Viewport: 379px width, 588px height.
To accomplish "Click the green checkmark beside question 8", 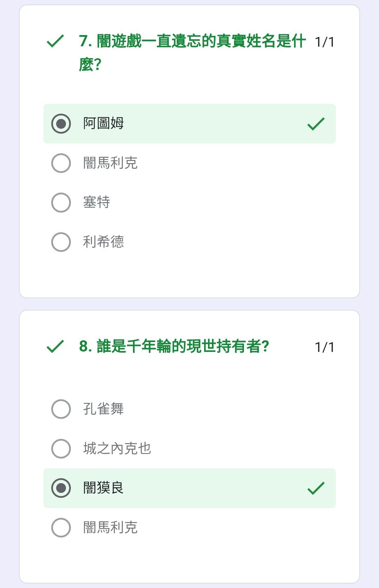I will point(55,346).
